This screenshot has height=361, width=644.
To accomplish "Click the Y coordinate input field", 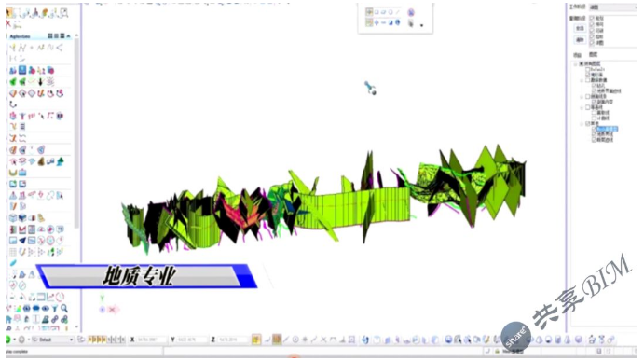I will point(192,340).
